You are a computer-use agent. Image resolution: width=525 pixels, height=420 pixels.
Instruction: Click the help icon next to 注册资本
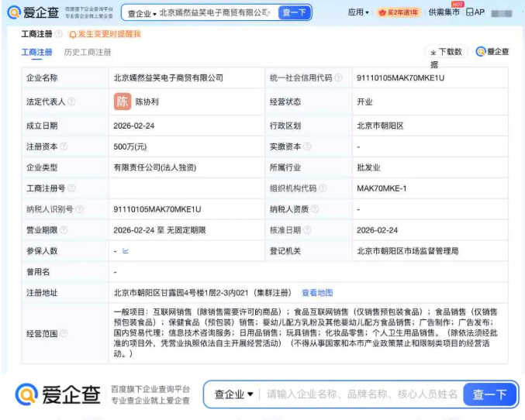[64, 146]
